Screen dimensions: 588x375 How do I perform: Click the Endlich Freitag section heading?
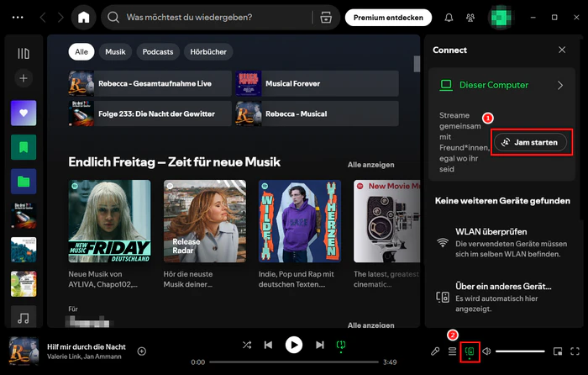click(x=175, y=162)
